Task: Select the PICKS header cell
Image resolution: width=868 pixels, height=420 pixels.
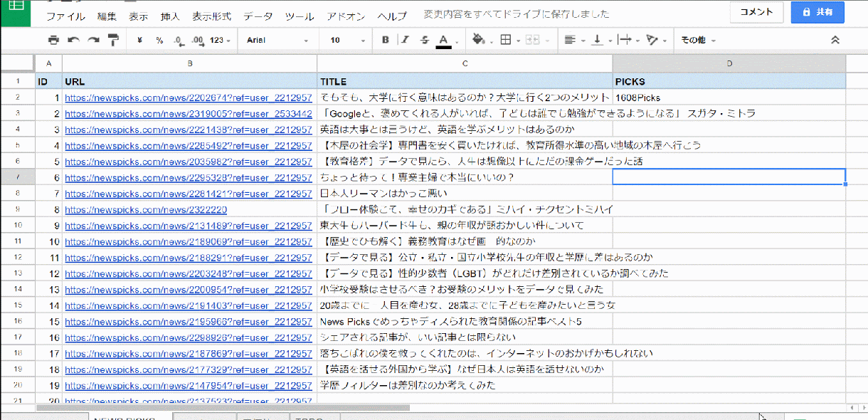Action: [x=729, y=82]
